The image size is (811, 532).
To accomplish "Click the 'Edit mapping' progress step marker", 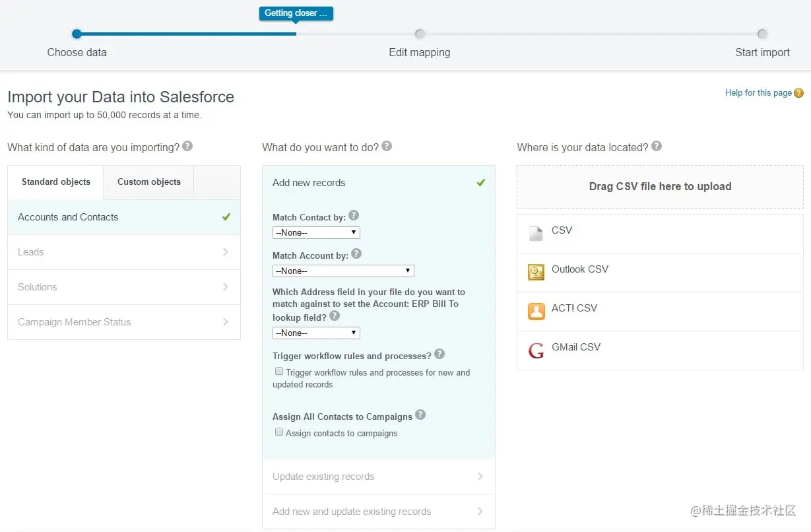I will [x=420, y=34].
